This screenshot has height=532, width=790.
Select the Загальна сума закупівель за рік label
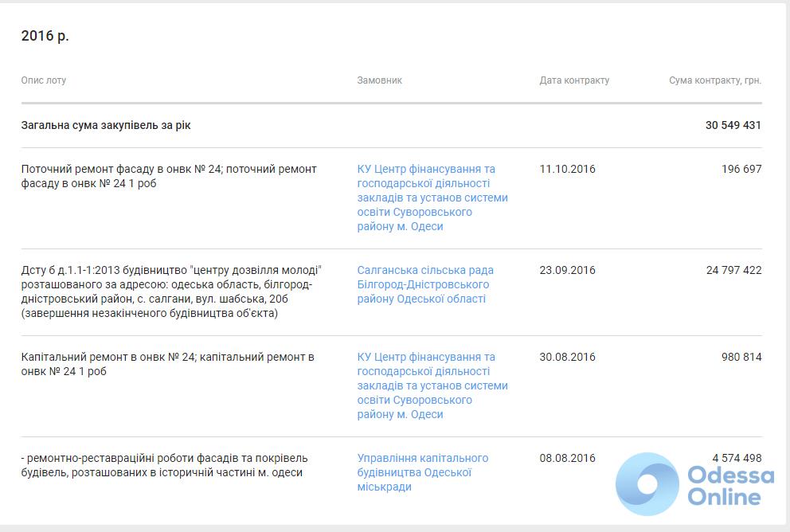[x=106, y=125]
